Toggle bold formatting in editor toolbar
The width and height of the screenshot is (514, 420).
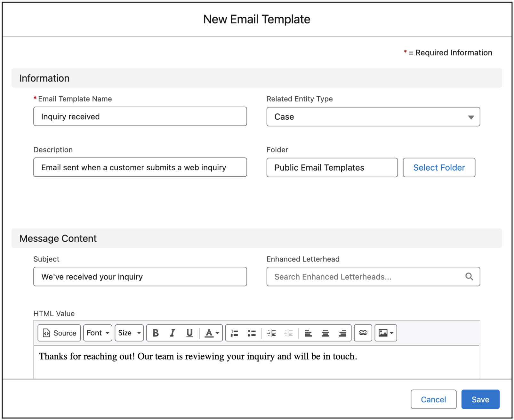point(156,333)
